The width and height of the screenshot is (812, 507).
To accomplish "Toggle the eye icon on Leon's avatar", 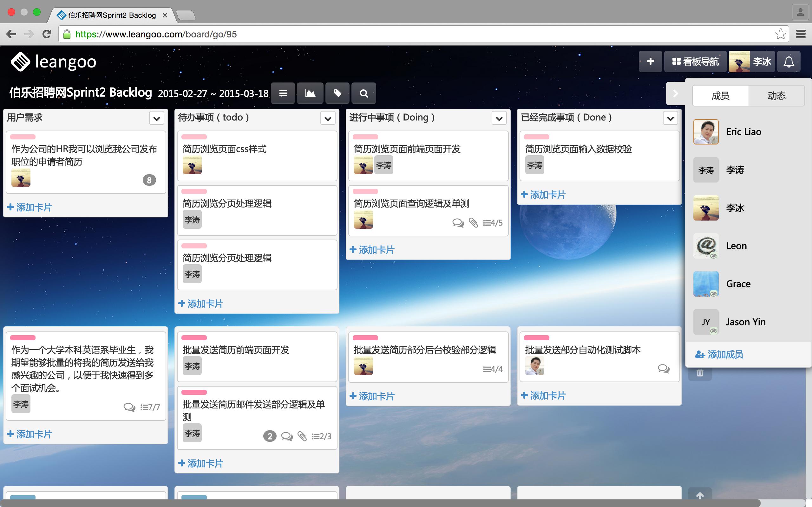I will click(x=714, y=256).
